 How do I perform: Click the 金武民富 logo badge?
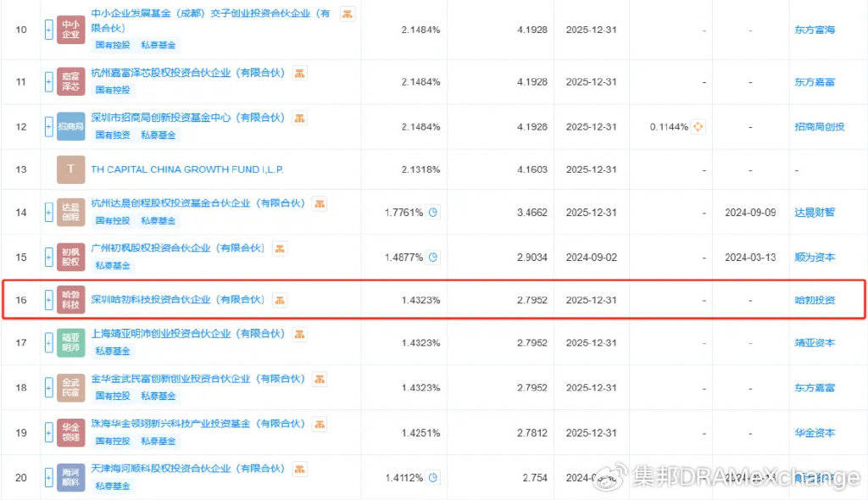71,387
